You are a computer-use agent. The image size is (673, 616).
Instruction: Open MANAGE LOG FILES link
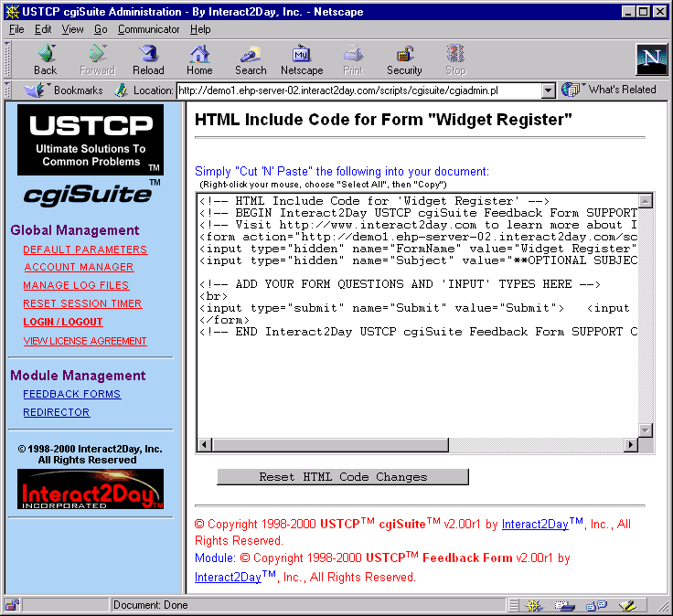pos(76,285)
